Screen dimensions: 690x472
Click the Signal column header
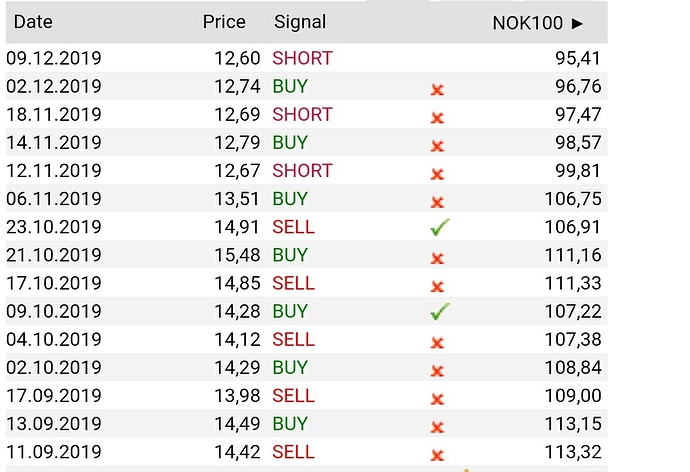(x=300, y=22)
